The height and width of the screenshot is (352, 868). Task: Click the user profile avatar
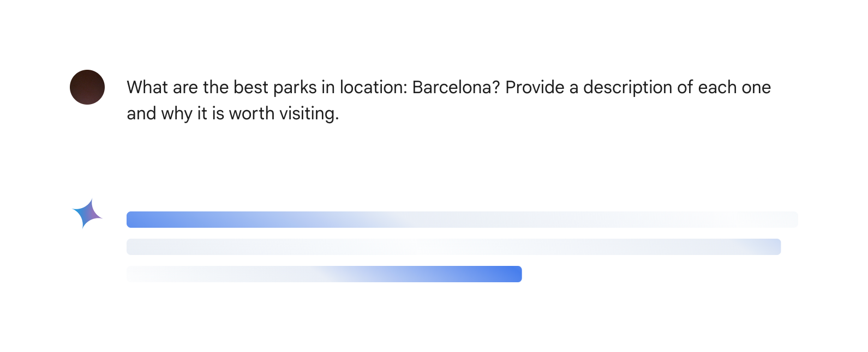point(87,87)
